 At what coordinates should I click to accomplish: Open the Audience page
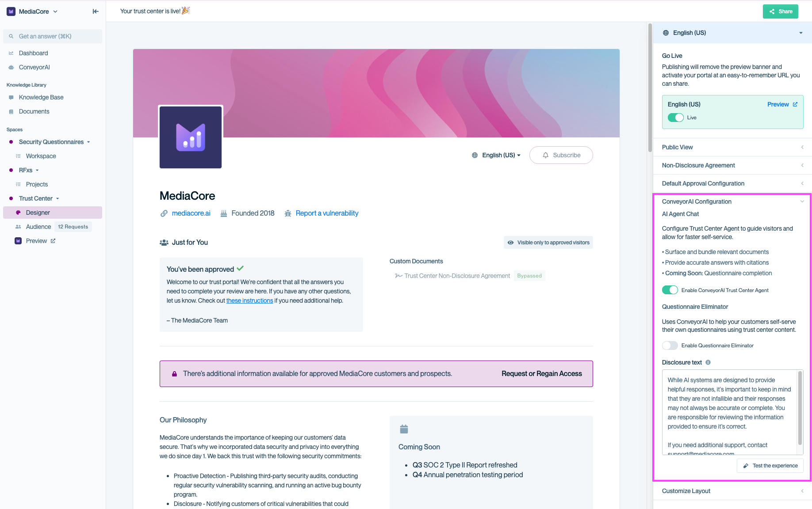[38, 227]
